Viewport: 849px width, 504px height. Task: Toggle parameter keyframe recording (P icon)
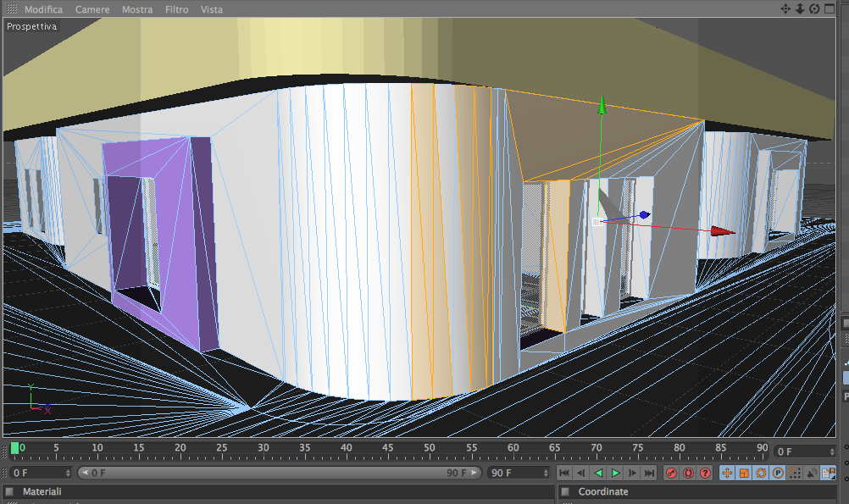pyautogui.click(x=778, y=473)
